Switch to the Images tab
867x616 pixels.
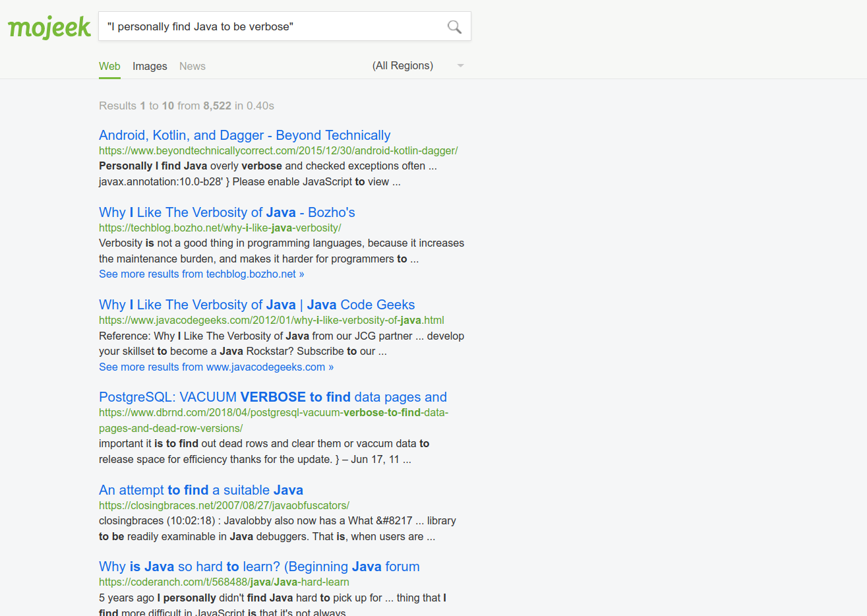150,66
